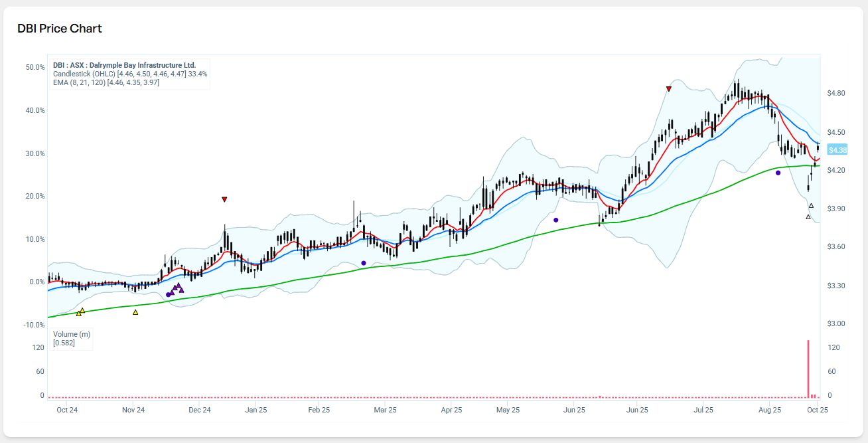
Task: Click the EMA (8, 21, 120) legend entry
Action: (x=80, y=82)
